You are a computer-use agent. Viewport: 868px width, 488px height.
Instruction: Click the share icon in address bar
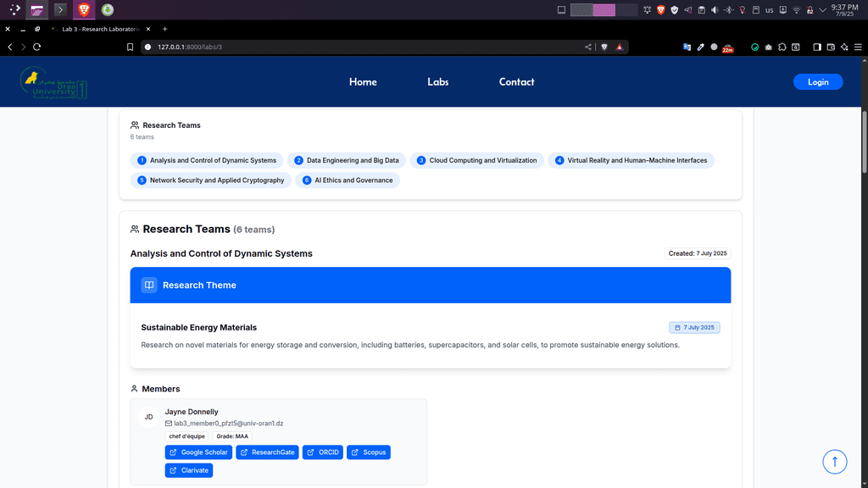588,47
